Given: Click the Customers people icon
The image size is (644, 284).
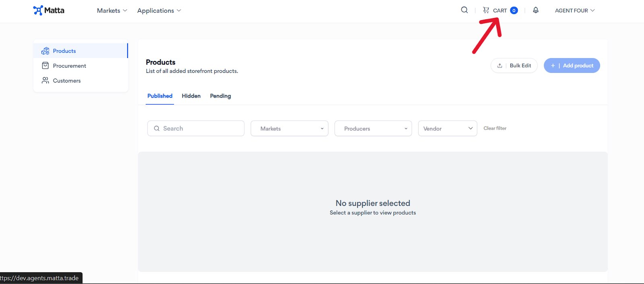Looking at the screenshot, I should tap(45, 81).
